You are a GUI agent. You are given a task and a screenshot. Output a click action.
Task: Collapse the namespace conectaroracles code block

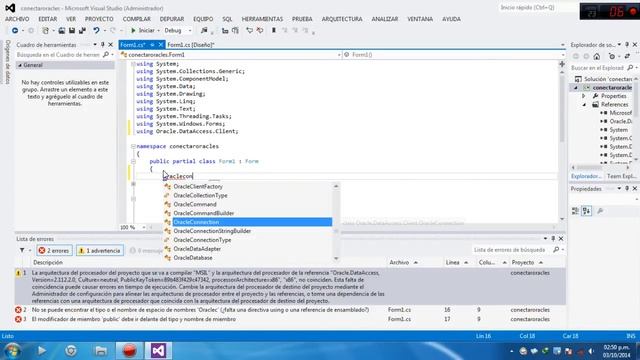(133, 146)
